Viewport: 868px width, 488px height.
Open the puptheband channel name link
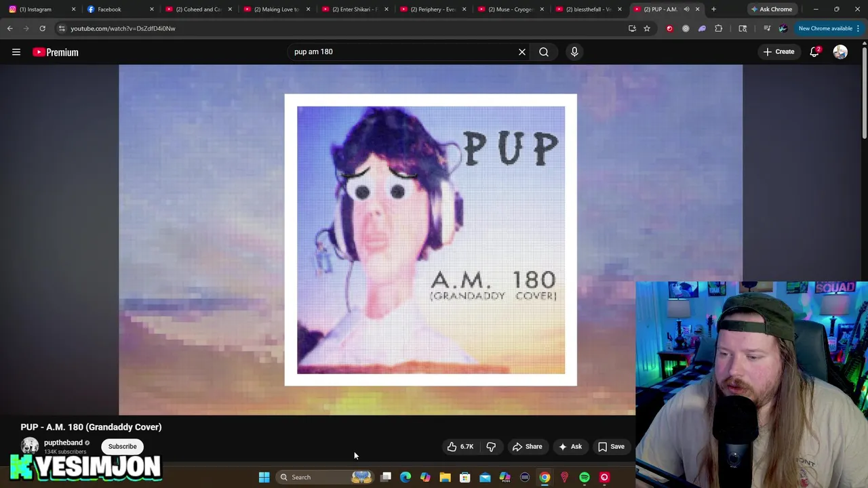63,443
